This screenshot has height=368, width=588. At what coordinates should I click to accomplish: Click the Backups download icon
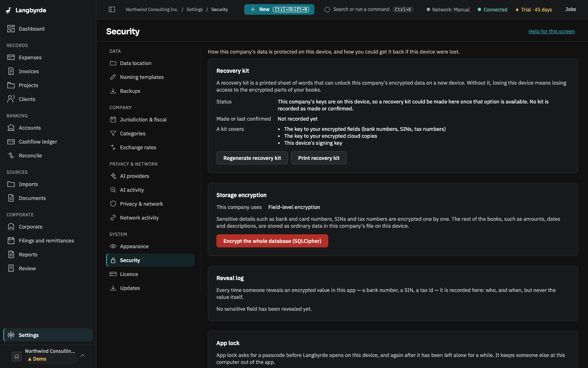point(113,91)
